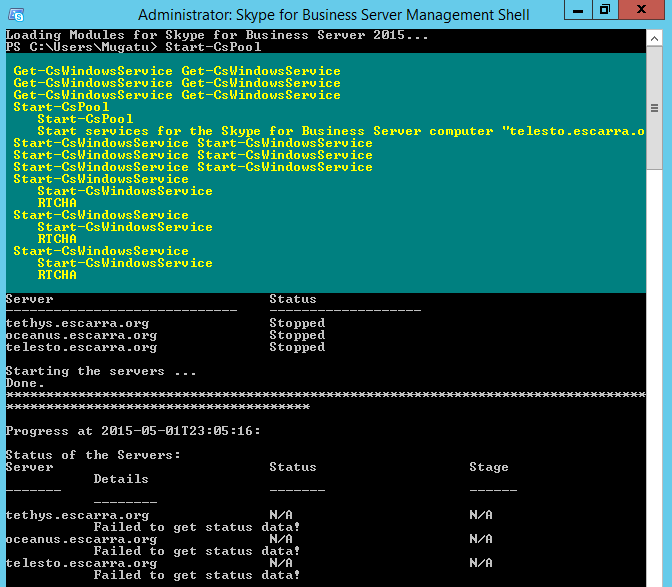Click the 'Done.' output line
The image size is (672, 587).
(x=25, y=383)
